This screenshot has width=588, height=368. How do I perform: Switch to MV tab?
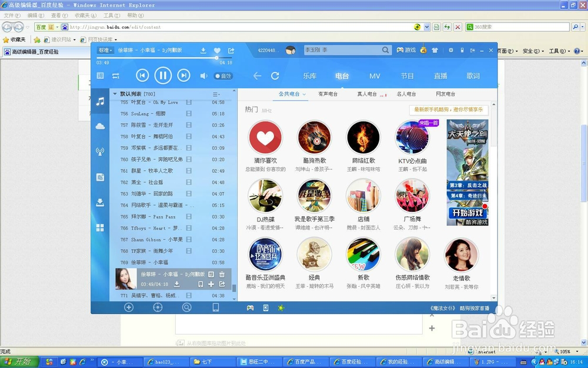pyautogui.click(x=375, y=76)
